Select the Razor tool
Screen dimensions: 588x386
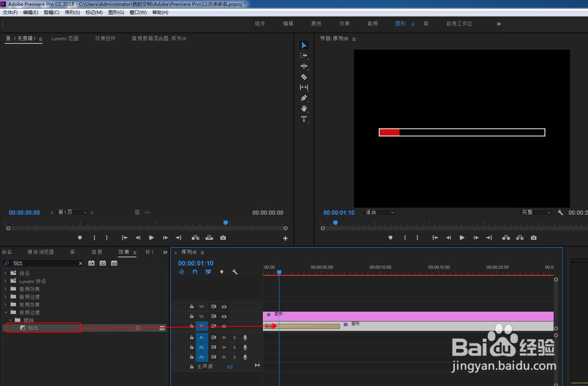pos(304,77)
